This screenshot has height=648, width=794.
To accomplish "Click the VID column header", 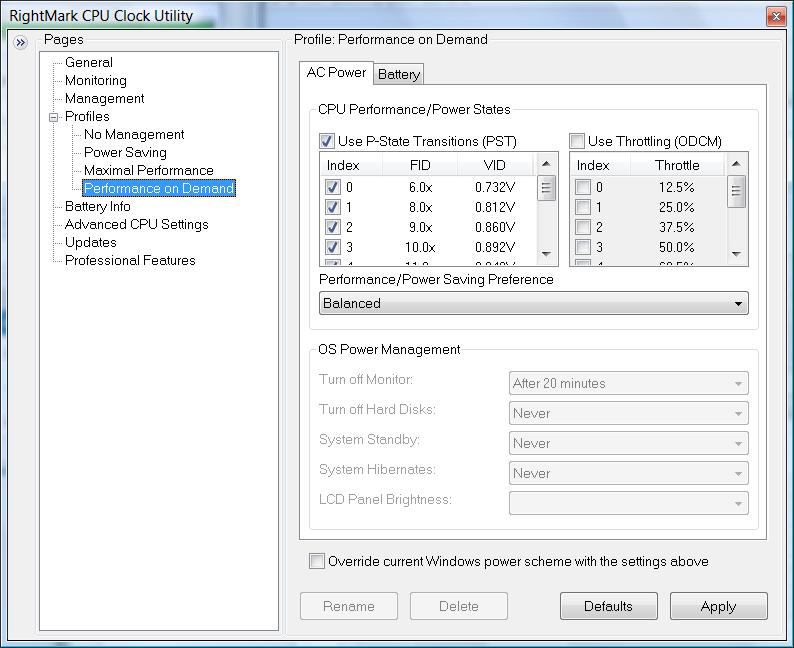I will [495, 165].
